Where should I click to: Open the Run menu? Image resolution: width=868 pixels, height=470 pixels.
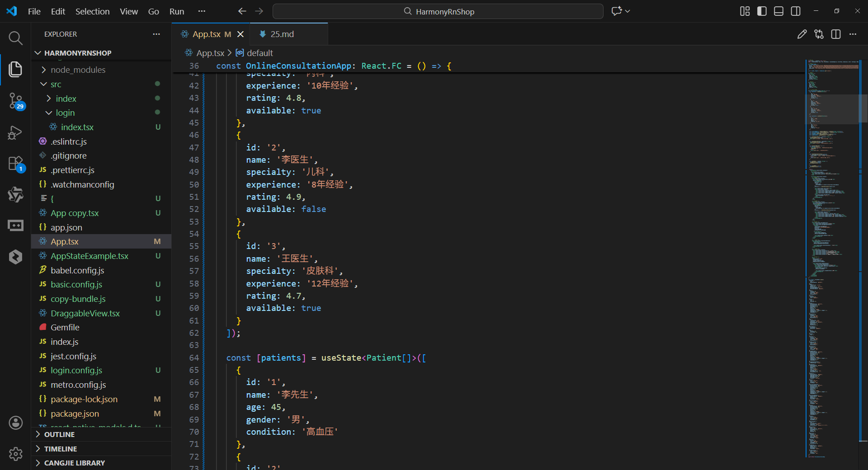click(x=177, y=11)
